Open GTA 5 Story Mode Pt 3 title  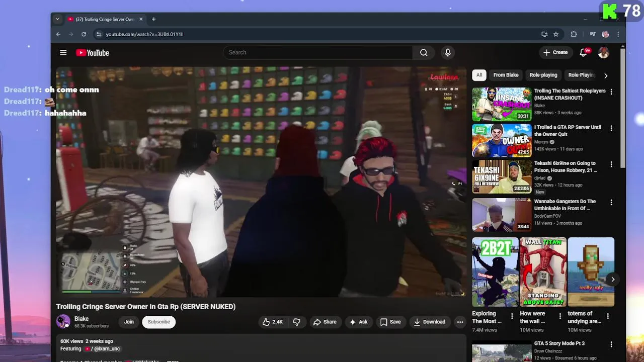[x=559, y=343]
